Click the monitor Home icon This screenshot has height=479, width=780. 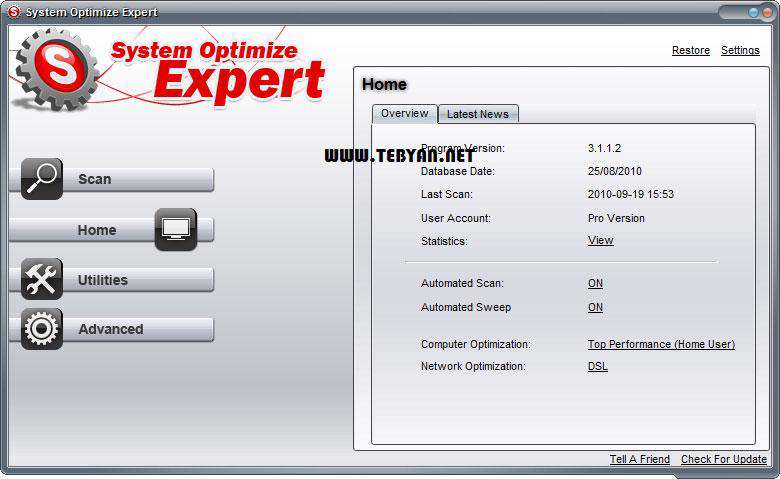(176, 229)
